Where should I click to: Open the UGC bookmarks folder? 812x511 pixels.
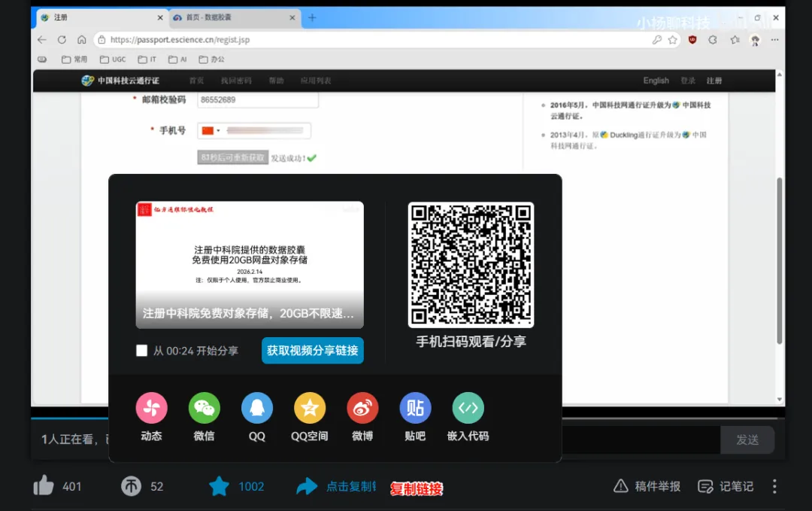(x=113, y=59)
